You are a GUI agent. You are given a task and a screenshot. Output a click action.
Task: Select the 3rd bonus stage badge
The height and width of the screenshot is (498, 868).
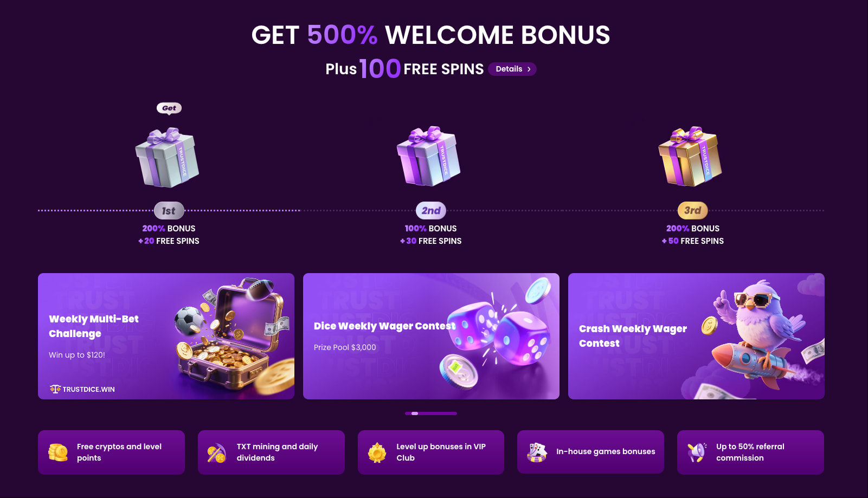click(692, 210)
